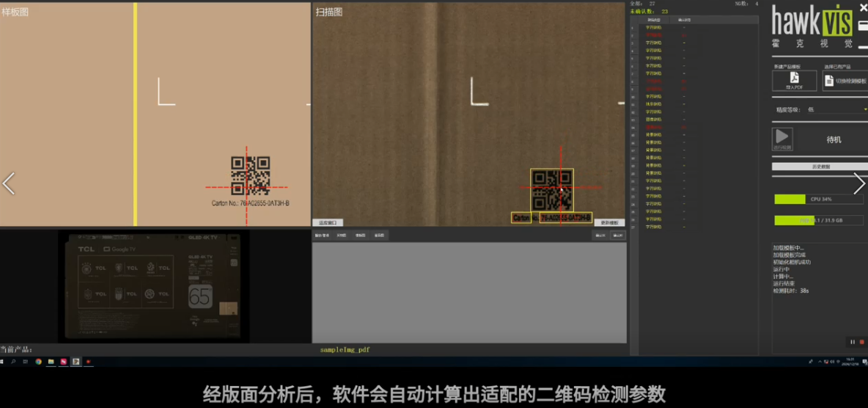The image size is (868, 408).
Task: Click the pause icon below the log
Action: [853, 342]
